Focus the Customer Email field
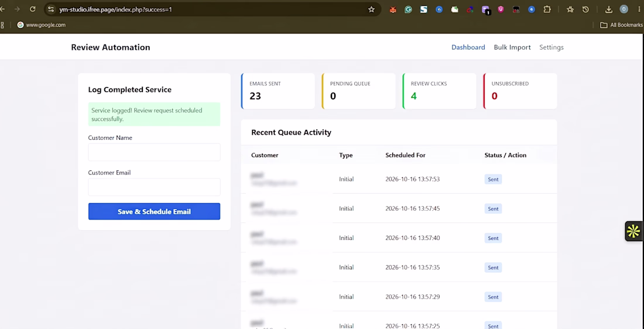644x329 pixels. coord(154,187)
